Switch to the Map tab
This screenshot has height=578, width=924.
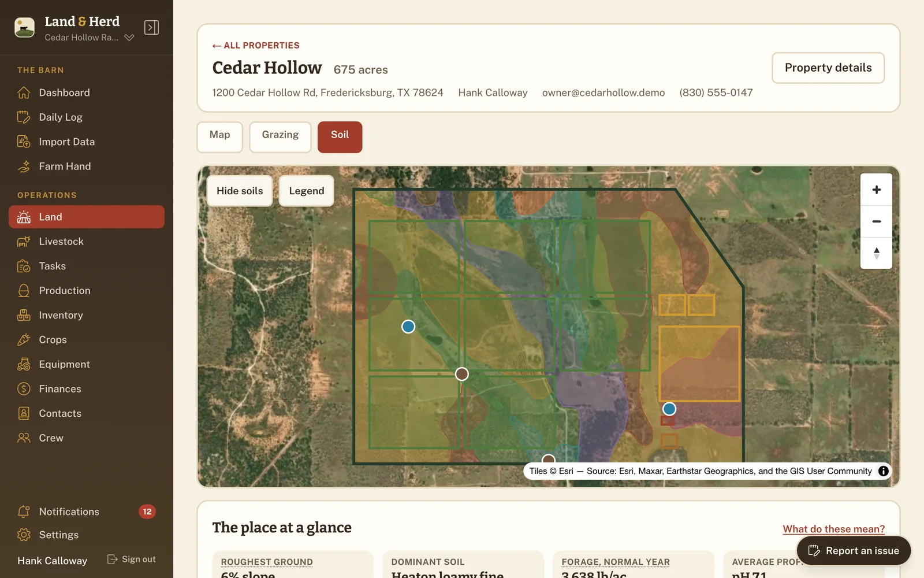coord(219,136)
